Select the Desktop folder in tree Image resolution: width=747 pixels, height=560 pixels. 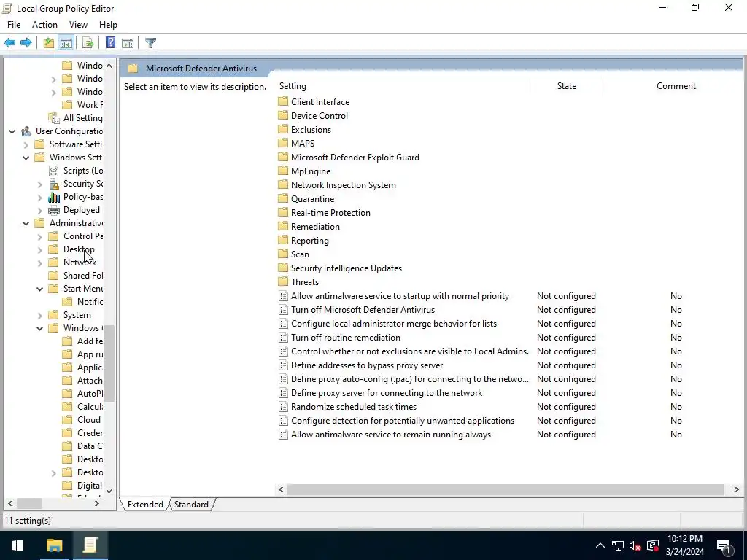(x=79, y=249)
